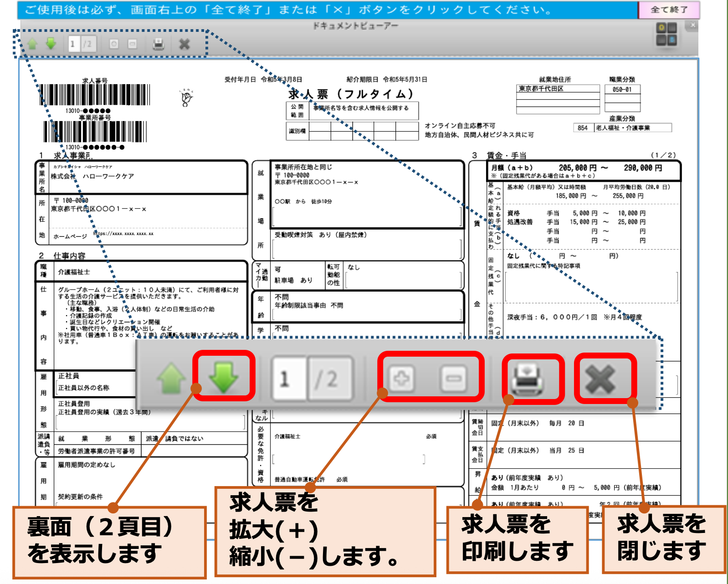Click the small zoom out icon in top toolbar
Screen dimensions: 728x584
[x=132, y=44]
